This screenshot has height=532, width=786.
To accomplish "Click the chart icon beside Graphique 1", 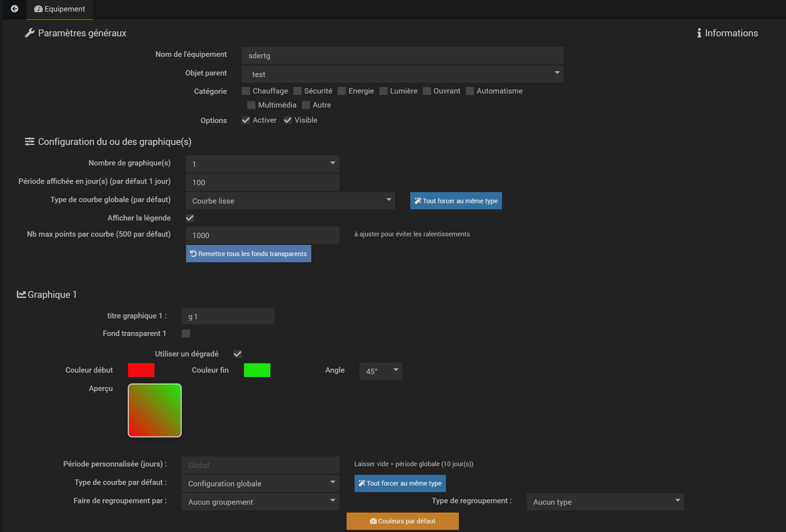I will [x=21, y=294].
